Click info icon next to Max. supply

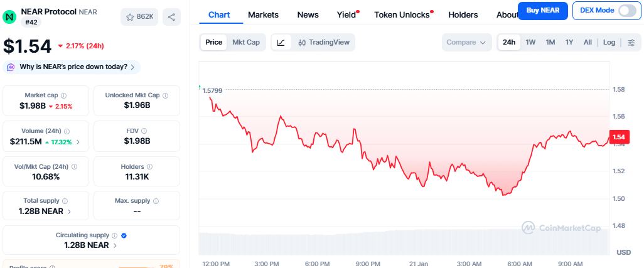click(156, 201)
